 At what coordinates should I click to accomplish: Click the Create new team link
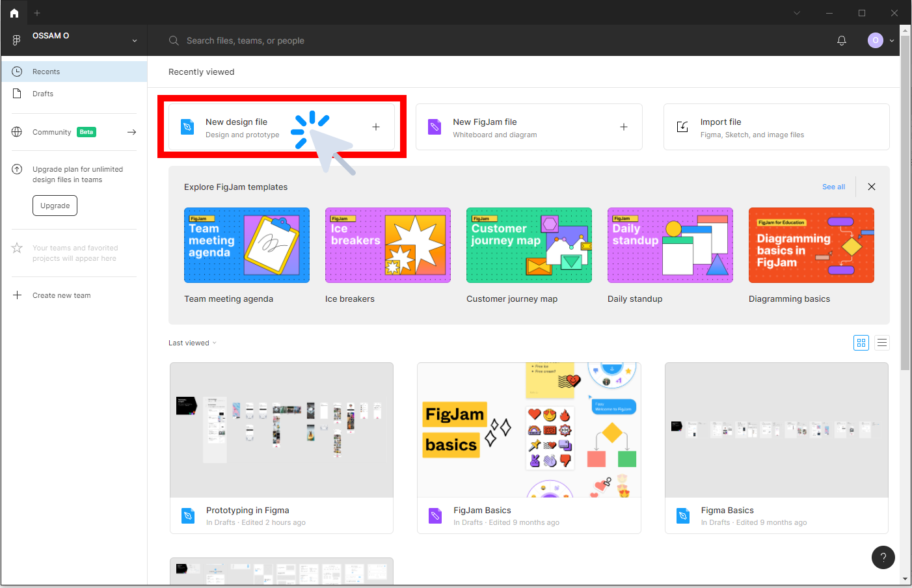tap(61, 295)
